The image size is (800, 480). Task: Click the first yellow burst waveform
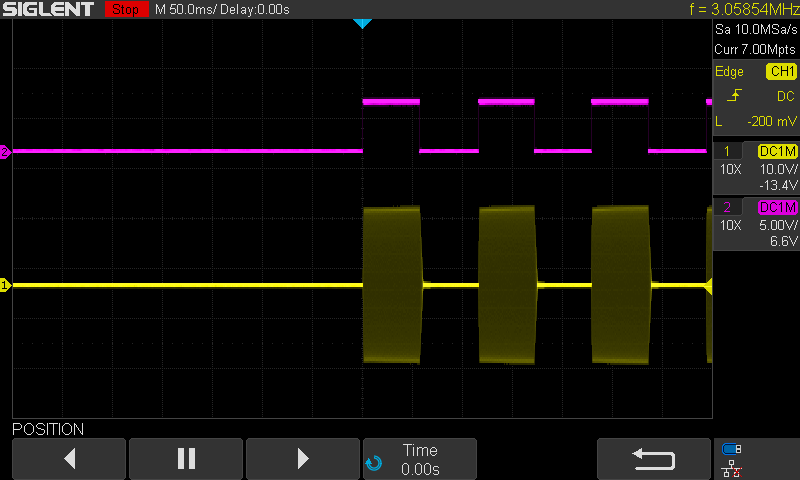click(x=392, y=285)
